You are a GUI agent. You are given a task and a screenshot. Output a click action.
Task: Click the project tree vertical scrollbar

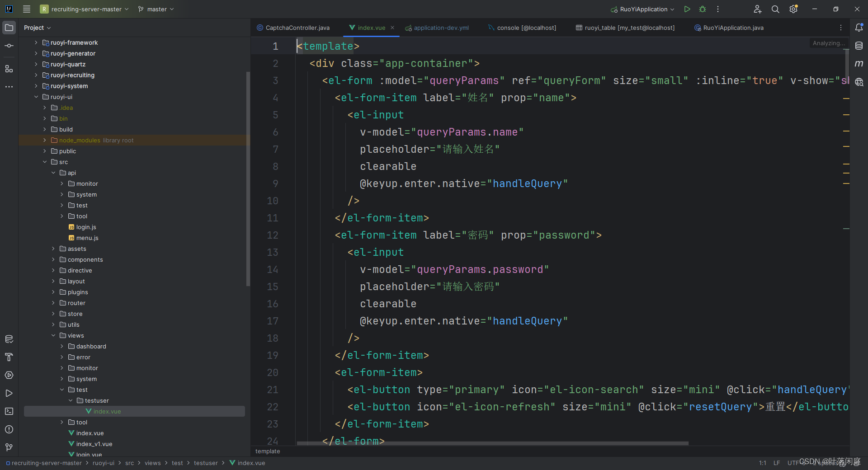click(x=248, y=179)
